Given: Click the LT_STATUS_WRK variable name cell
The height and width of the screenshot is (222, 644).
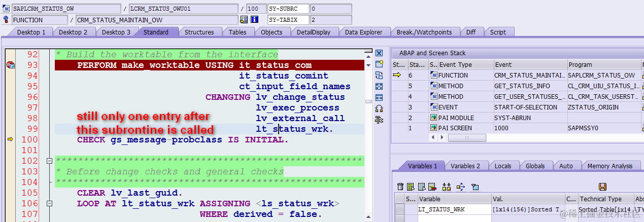Looking at the screenshot, I should tap(454, 209).
